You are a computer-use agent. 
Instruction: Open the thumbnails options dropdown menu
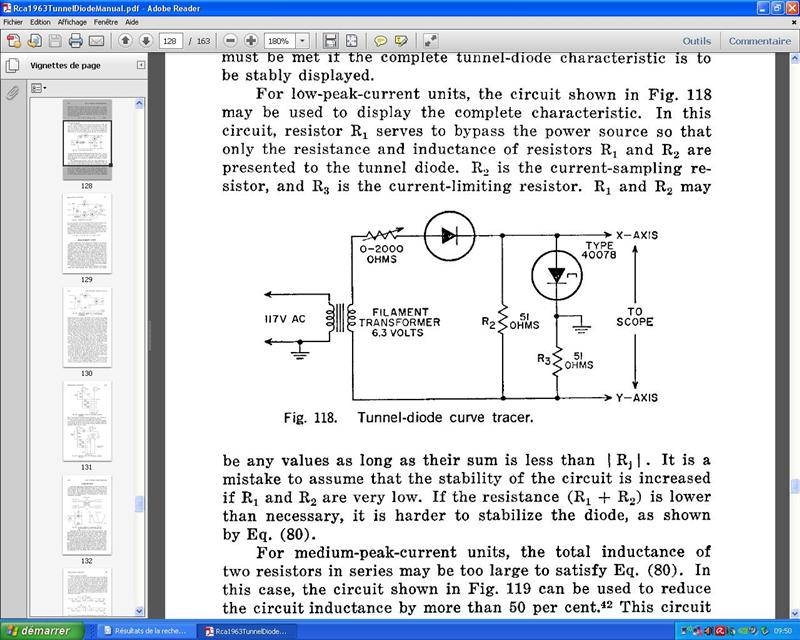pos(39,88)
